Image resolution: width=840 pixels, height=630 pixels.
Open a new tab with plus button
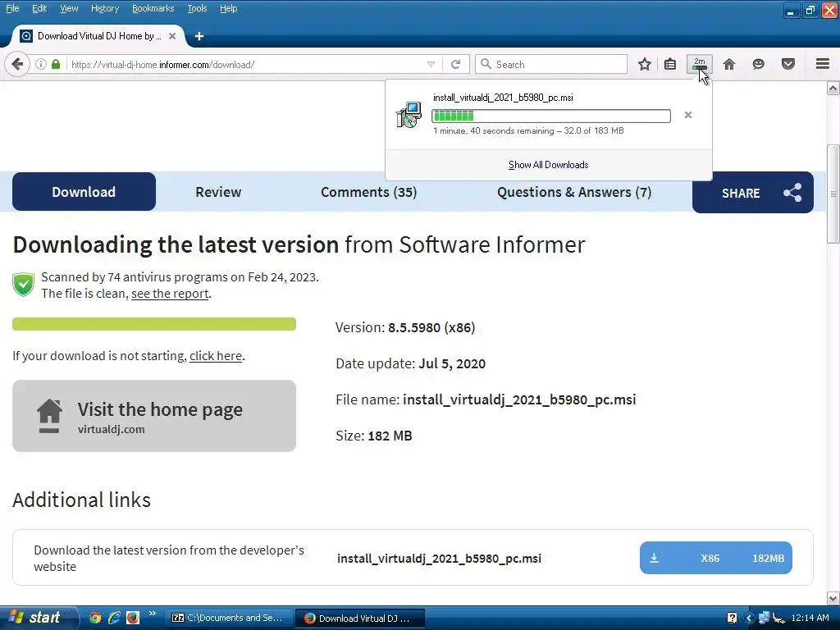point(199,36)
